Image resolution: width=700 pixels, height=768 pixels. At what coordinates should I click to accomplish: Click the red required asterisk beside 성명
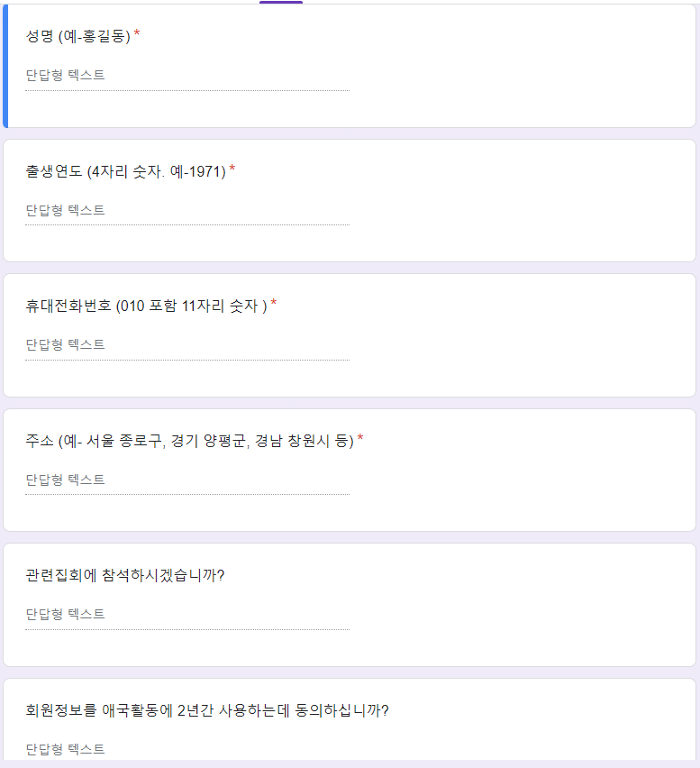137,33
